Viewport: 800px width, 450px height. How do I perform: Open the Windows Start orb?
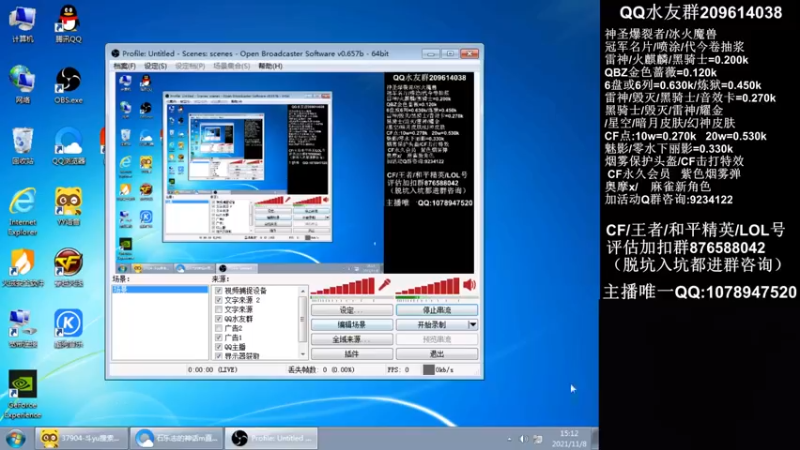point(16,438)
